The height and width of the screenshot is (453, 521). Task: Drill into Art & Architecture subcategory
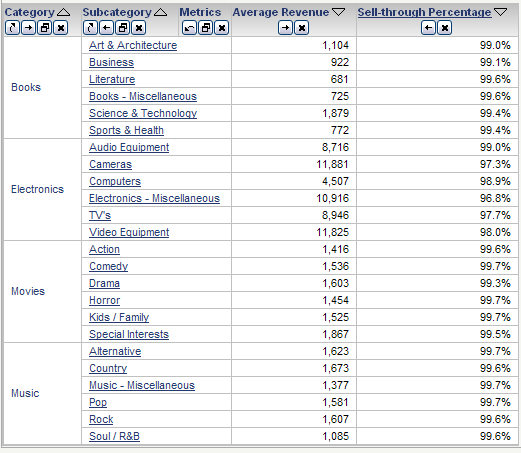[133, 45]
